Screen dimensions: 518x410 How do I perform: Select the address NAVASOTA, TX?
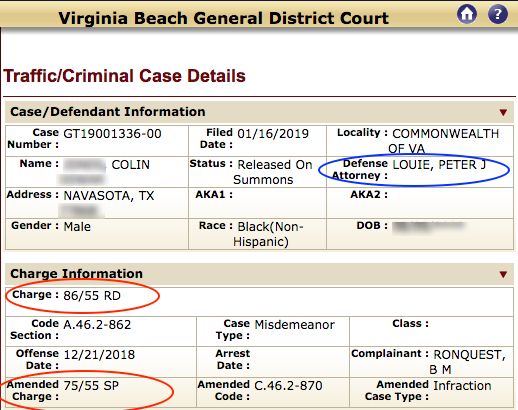click(x=109, y=196)
